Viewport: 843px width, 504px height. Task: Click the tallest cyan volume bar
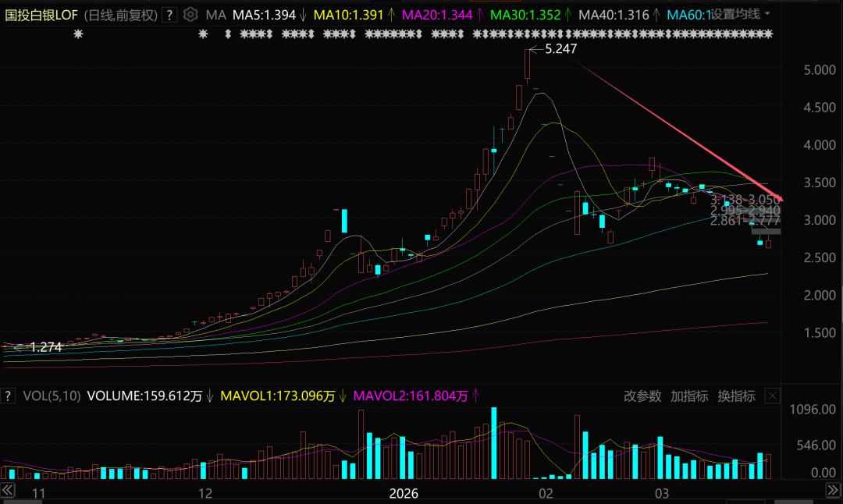pyautogui.click(x=493, y=442)
